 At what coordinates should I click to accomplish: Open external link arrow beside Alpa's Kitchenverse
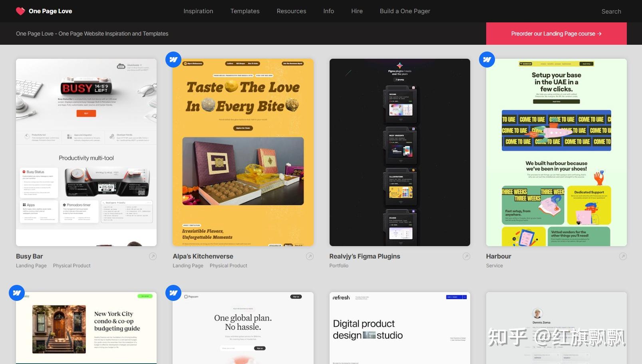[310, 257]
